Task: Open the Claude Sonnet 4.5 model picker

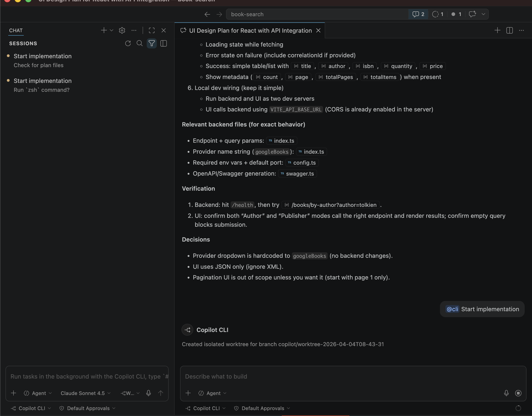Action: pos(85,393)
